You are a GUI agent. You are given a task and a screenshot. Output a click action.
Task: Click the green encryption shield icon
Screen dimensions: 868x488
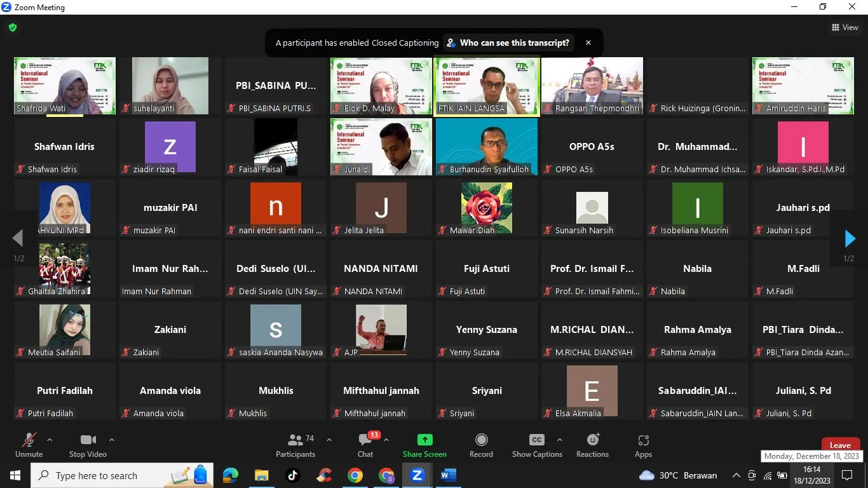(13, 27)
